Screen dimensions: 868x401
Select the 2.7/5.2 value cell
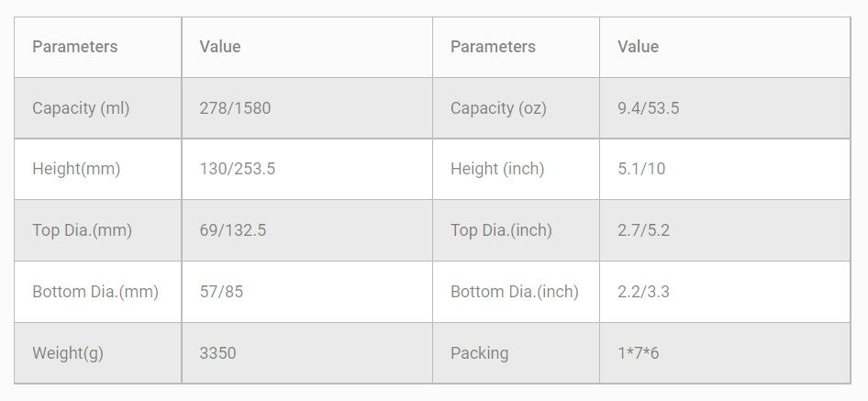coord(644,230)
